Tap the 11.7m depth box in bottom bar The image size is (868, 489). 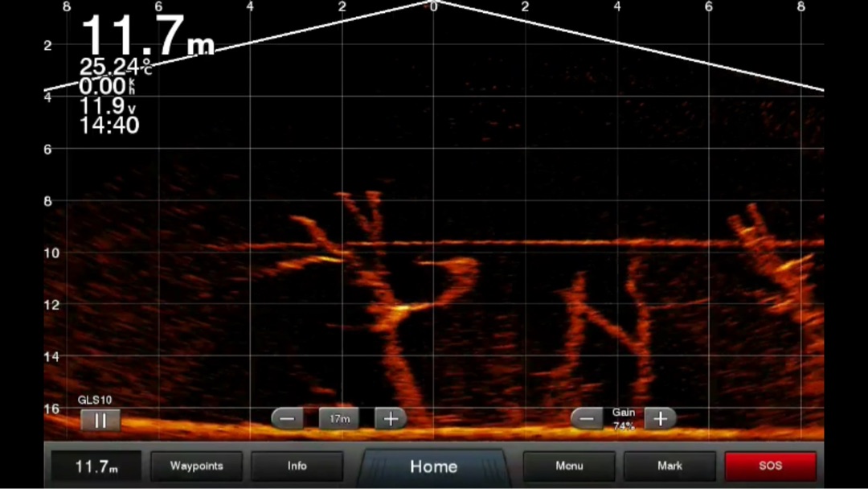(96, 466)
